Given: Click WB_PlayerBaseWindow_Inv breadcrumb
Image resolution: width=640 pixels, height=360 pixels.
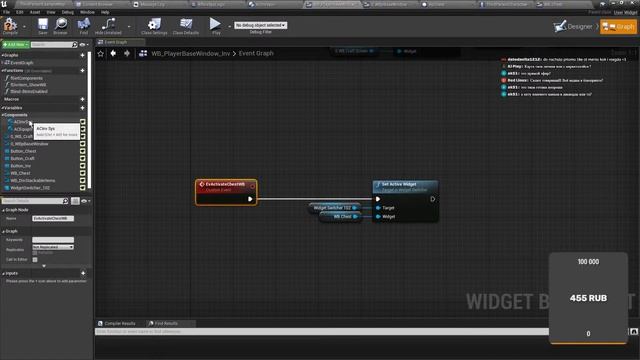Looking at the screenshot, I should pos(191,53).
